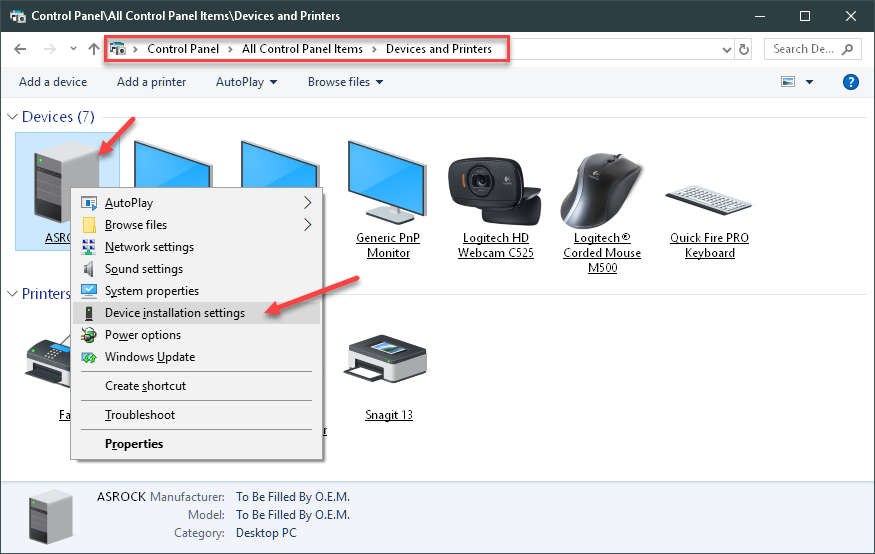
Task: Click the location icon in address bar
Action: [117, 49]
